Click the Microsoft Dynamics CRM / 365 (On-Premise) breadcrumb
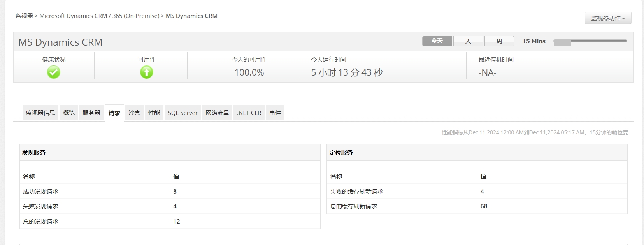Image resolution: width=644 pixels, height=245 pixels. point(100,16)
